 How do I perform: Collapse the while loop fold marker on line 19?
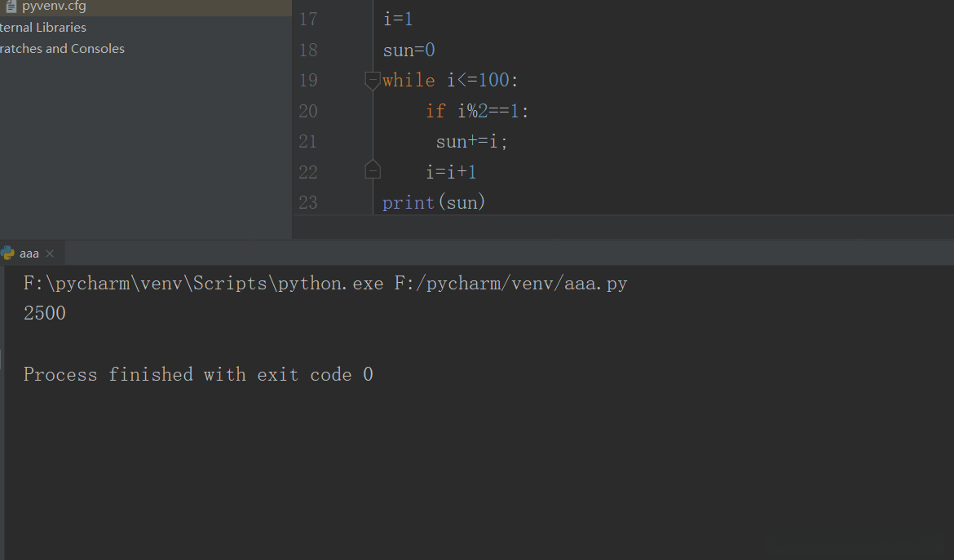(x=373, y=80)
